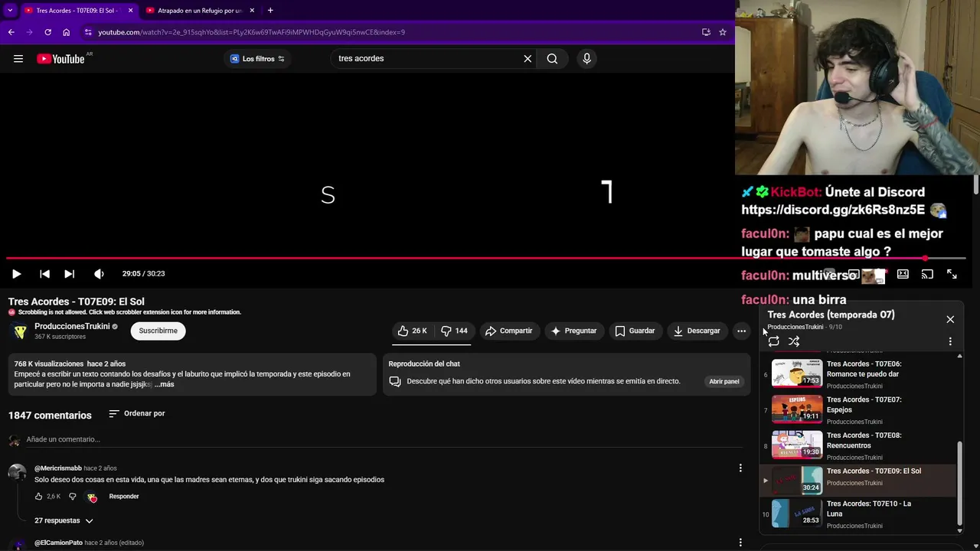980x551 pixels.
Task: Play T07E08 Reencuentros from the playlist
Action: pos(857,445)
